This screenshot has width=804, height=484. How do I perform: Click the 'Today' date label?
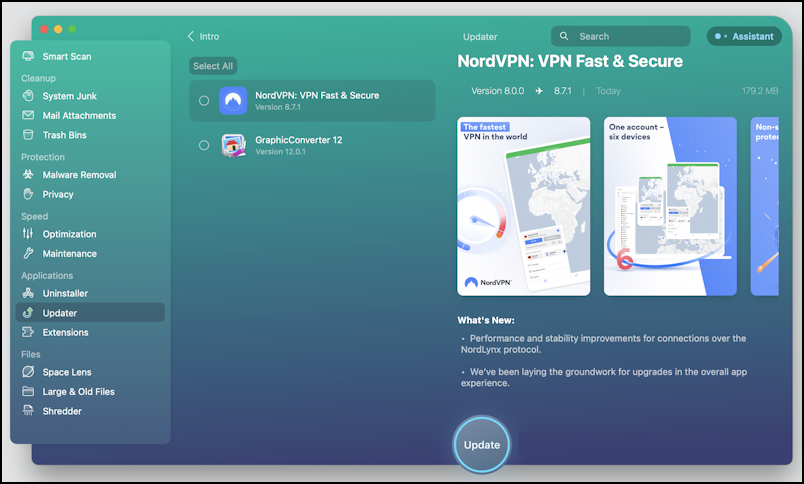(608, 91)
